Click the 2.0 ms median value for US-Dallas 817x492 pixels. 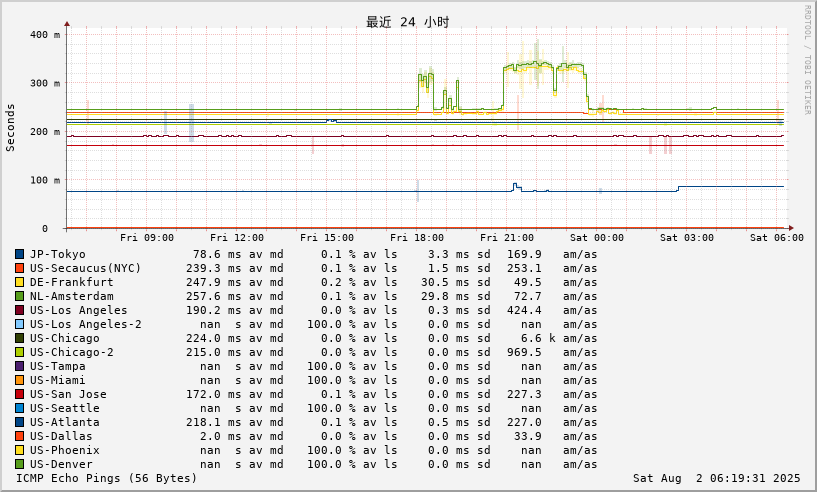221,436
